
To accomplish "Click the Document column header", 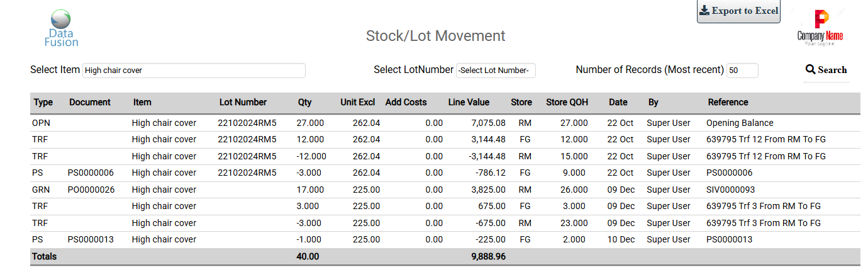I will tap(90, 102).
